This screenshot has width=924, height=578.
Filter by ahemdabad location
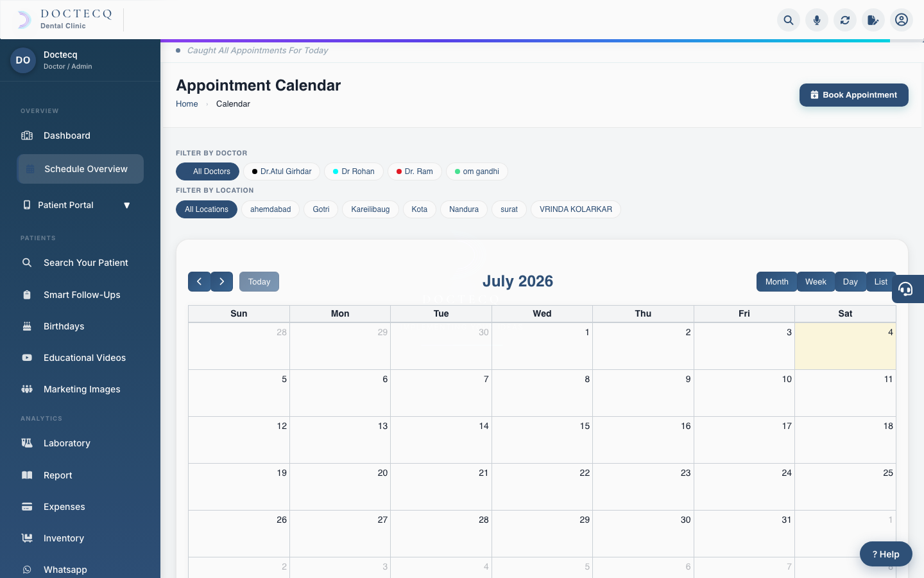point(270,209)
